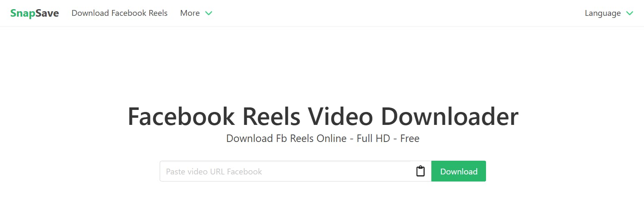Click the Language label in header

603,13
